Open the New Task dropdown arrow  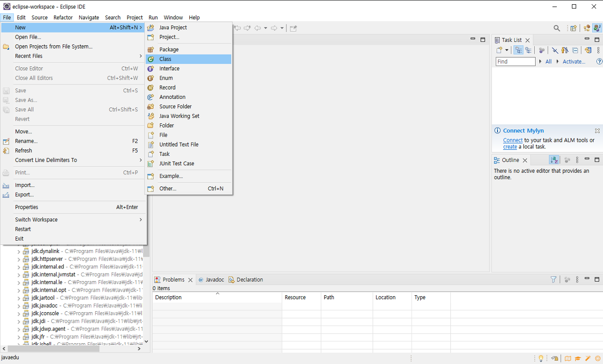pyautogui.click(x=507, y=50)
